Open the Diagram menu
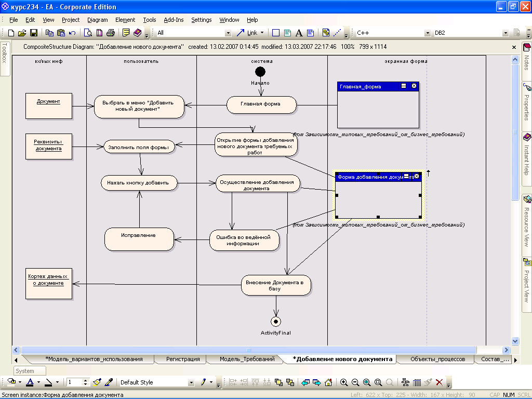 click(97, 20)
